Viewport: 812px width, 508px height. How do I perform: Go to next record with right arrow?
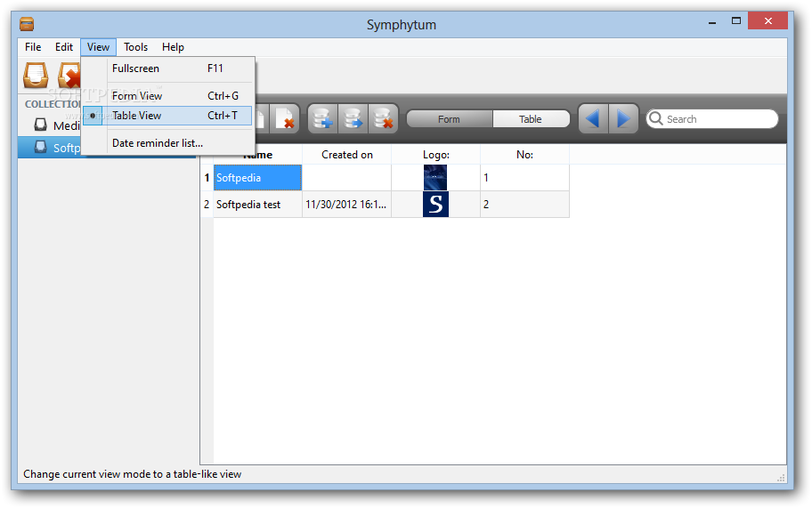(x=623, y=119)
